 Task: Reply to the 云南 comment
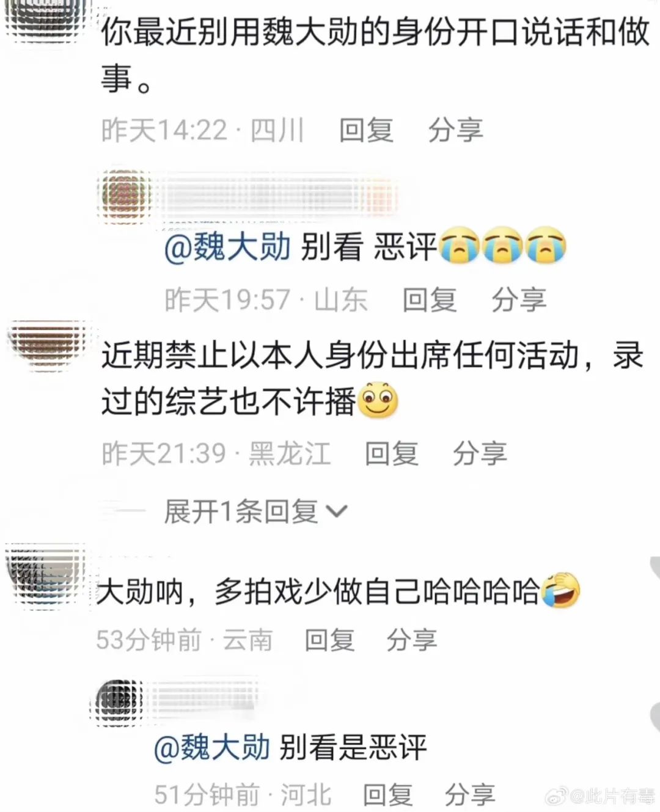point(330,640)
